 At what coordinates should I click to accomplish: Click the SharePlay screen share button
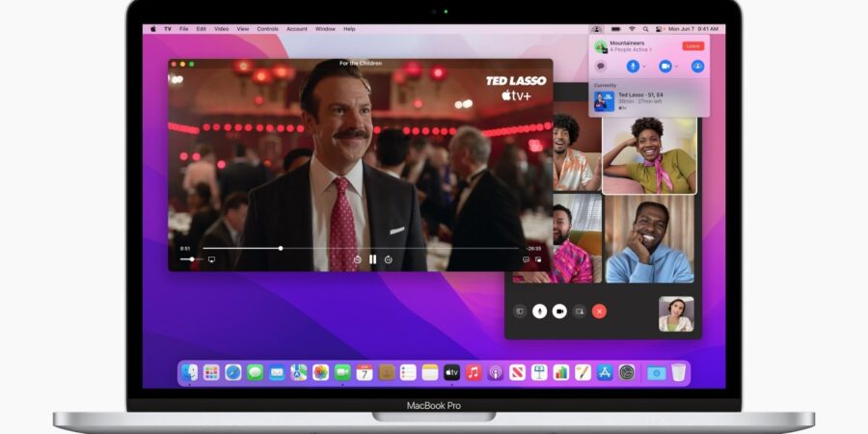pos(698,67)
